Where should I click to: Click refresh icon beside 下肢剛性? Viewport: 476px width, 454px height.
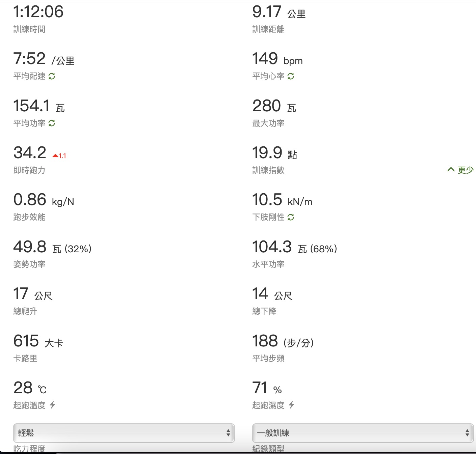tap(291, 217)
